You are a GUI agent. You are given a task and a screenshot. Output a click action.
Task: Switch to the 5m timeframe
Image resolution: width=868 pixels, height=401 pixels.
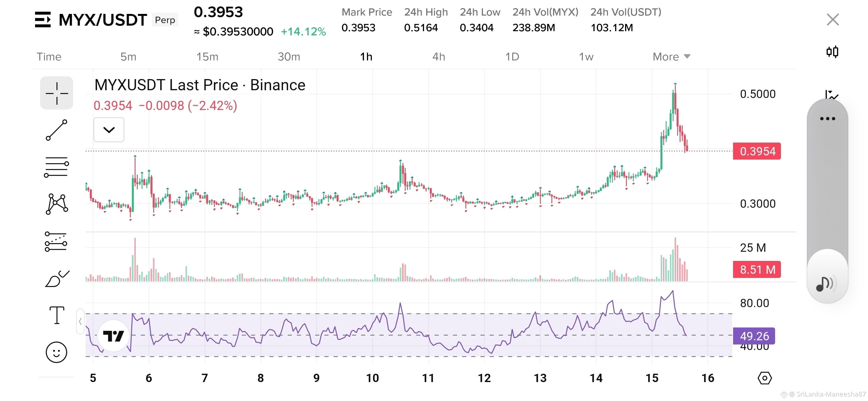[x=128, y=57]
